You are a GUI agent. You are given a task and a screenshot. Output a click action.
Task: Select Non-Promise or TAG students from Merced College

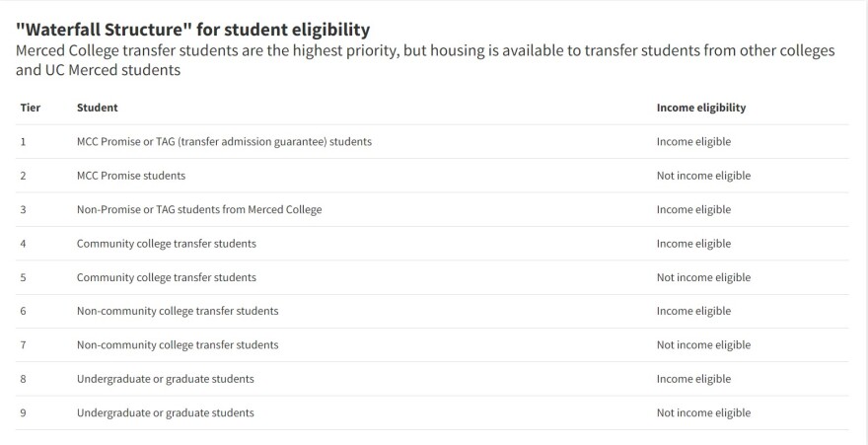pos(199,210)
